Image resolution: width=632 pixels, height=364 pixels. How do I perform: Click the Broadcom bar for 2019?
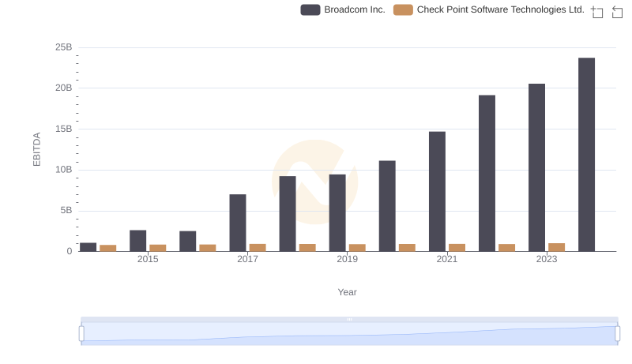point(337,213)
